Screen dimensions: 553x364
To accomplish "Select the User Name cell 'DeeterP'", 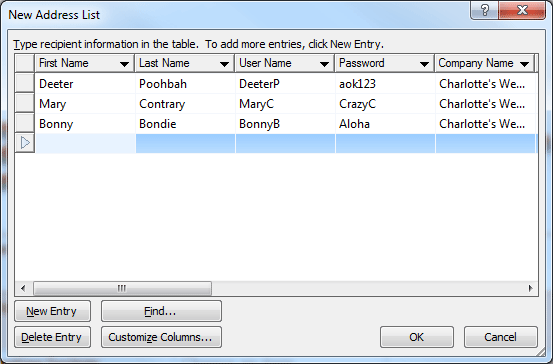I will pos(285,84).
